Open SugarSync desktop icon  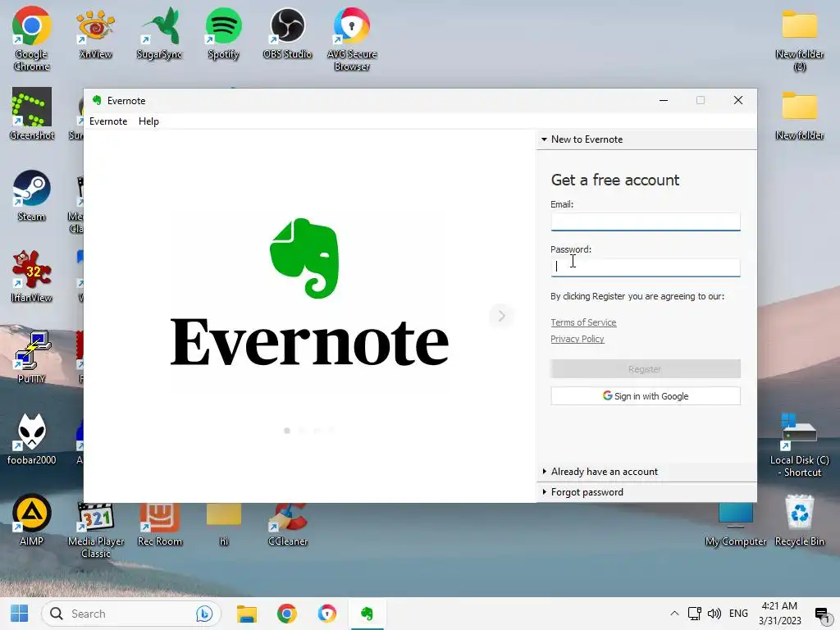click(x=159, y=33)
